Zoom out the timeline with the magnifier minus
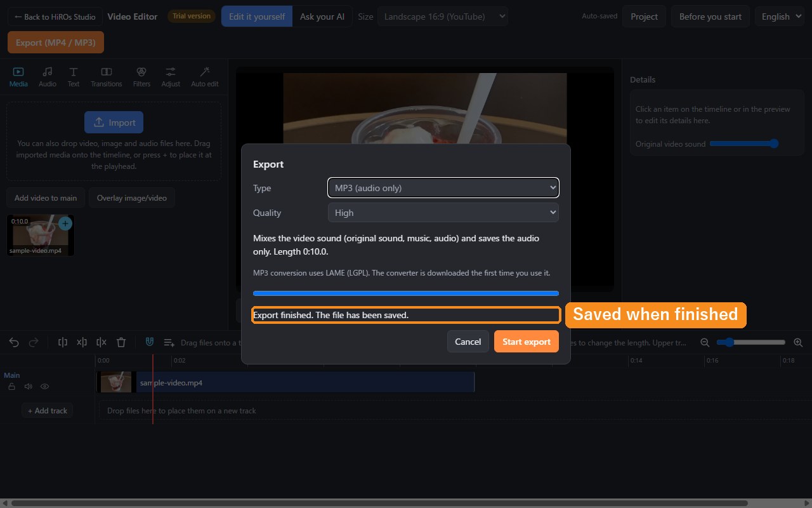 click(705, 342)
